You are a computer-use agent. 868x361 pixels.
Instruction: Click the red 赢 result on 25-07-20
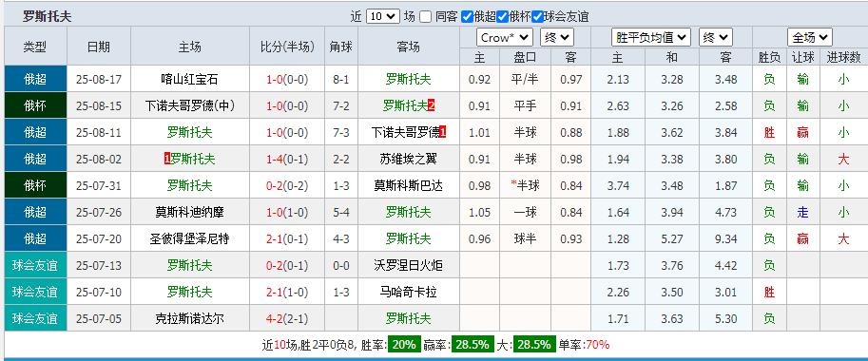[x=802, y=238]
